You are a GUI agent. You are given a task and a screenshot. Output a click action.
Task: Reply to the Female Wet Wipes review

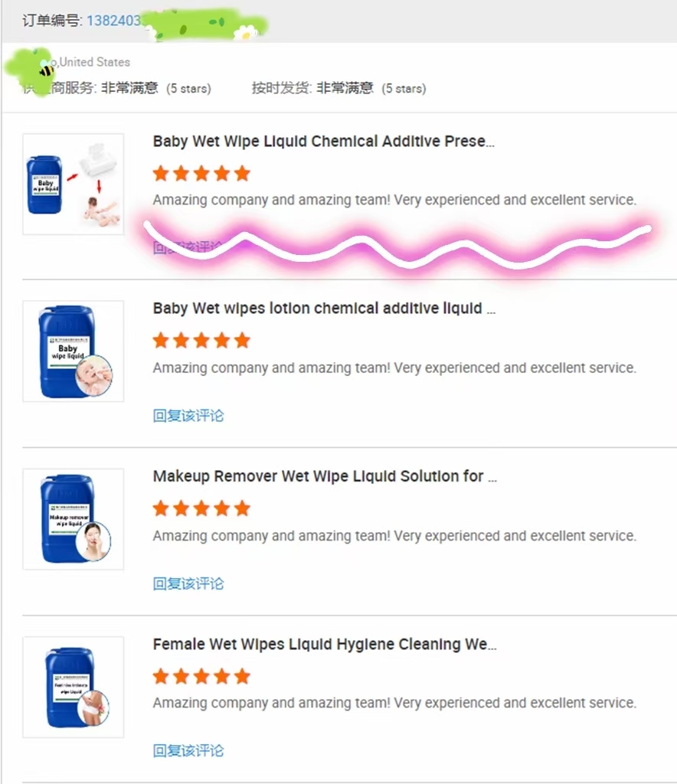[188, 750]
